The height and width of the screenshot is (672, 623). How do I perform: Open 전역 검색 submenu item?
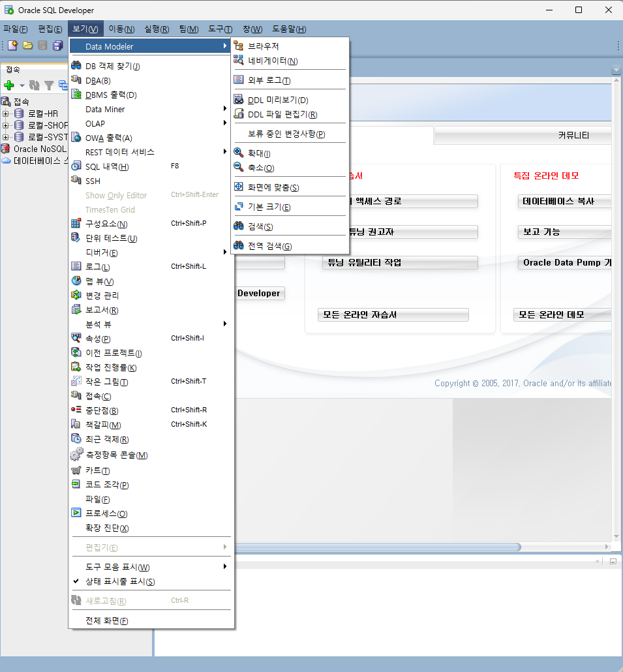(x=290, y=246)
